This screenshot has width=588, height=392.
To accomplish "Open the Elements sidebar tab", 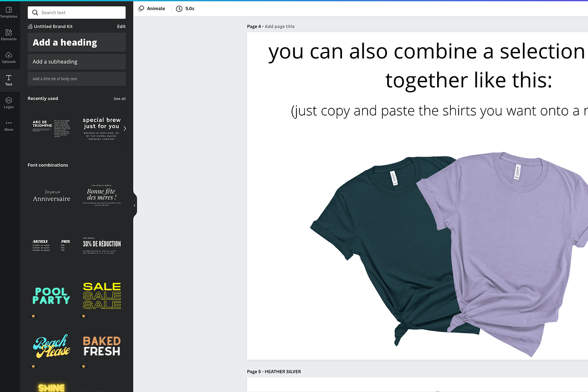I will tap(9, 34).
